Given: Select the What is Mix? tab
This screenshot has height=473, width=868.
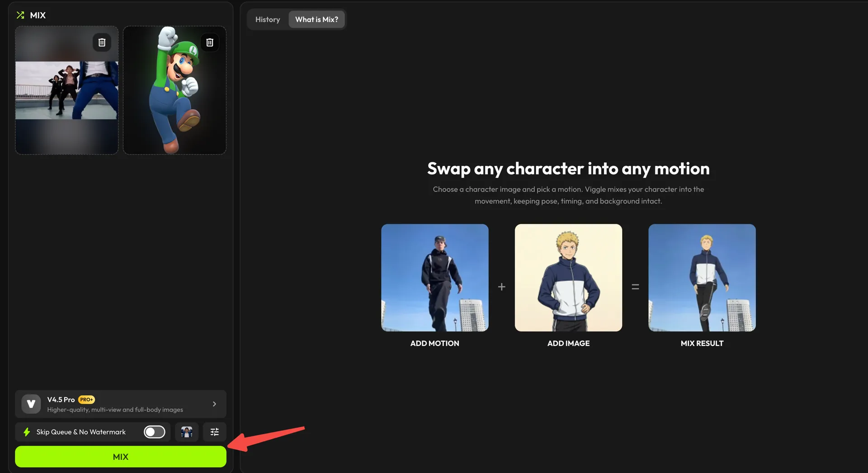Looking at the screenshot, I should (316, 19).
